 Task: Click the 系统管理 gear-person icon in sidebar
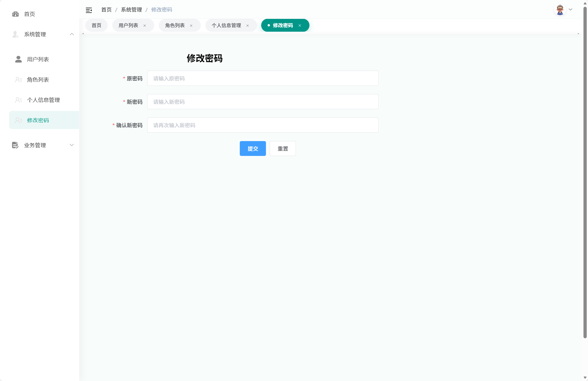pyautogui.click(x=15, y=34)
